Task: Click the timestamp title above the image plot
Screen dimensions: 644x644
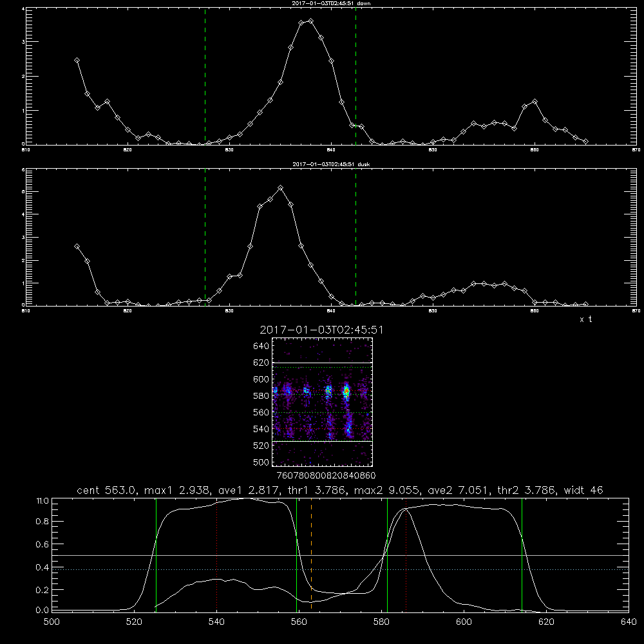Action: [321, 330]
